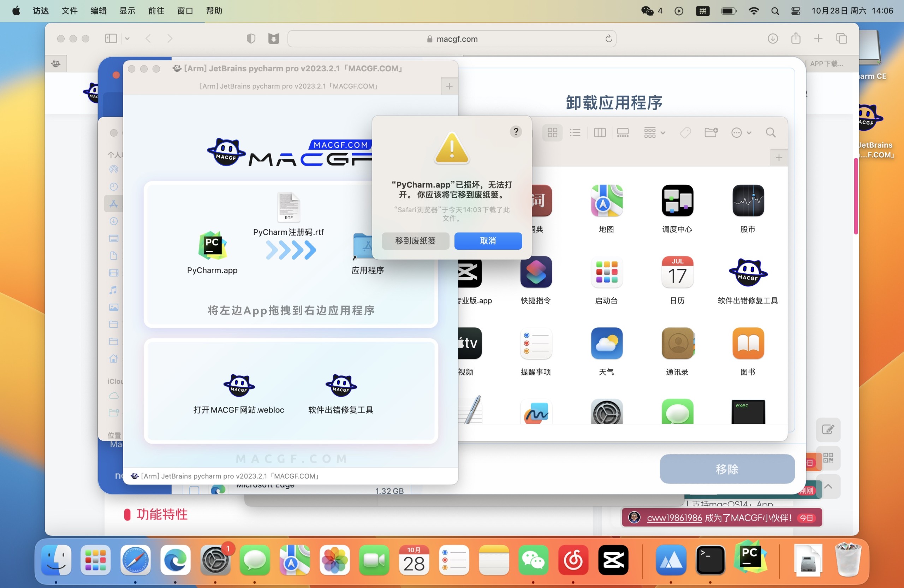Screen dimensions: 904x588
Task: Switch to column view in the toolbar
Action: tap(599, 132)
